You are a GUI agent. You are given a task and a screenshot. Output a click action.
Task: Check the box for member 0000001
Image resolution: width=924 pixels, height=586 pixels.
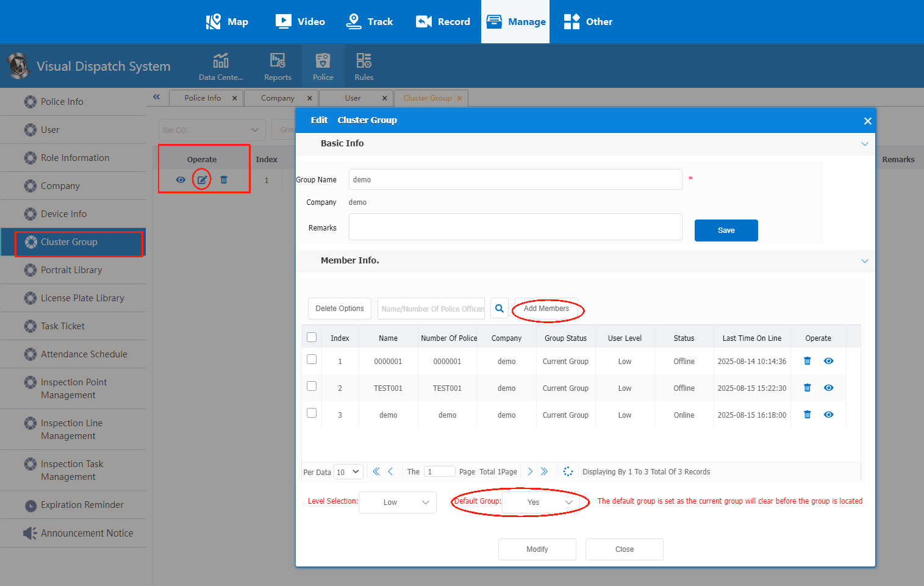click(312, 359)
